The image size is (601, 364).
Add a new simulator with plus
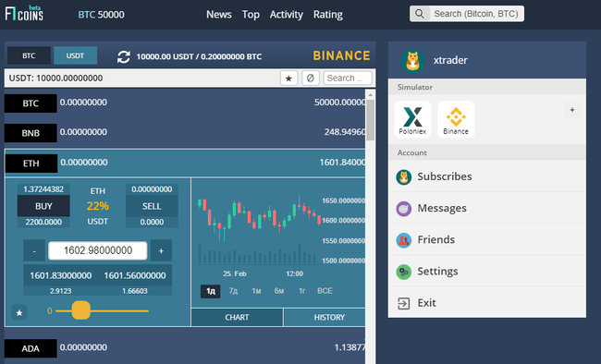571,110
